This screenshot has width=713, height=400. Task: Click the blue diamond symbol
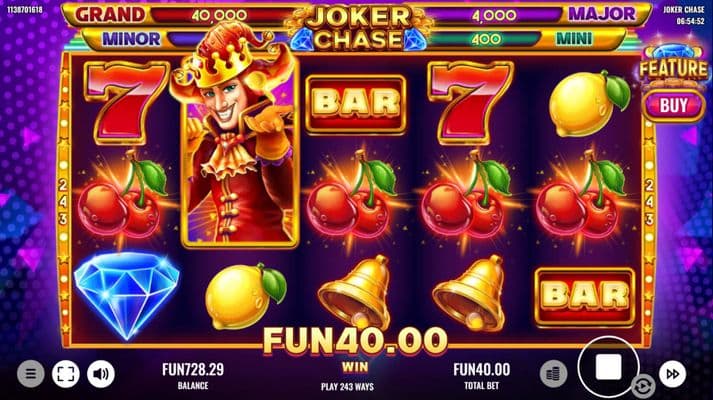pos(127,295)
